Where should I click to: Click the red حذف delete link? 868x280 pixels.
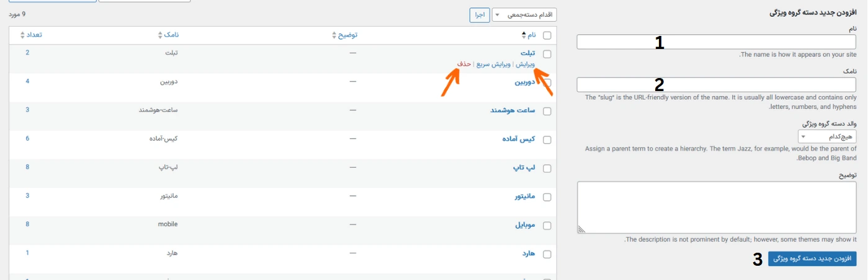464,64
